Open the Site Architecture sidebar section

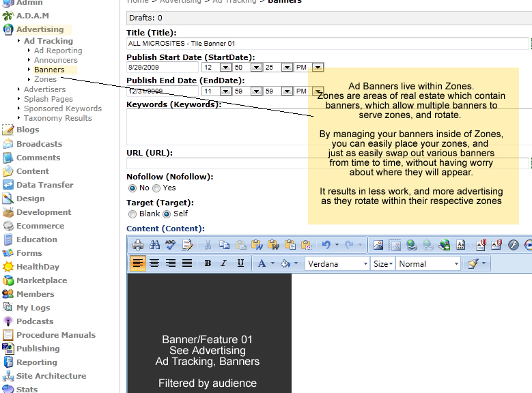(x=51, y=376)
